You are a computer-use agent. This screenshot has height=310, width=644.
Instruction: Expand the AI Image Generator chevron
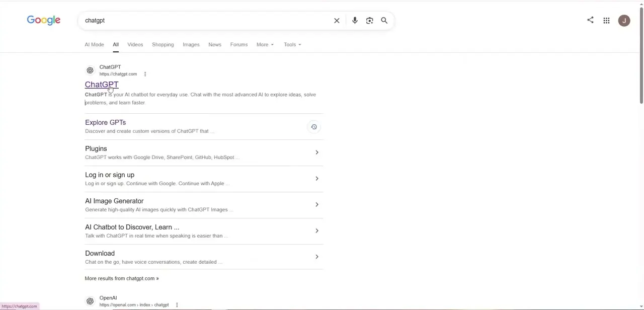(316, 205)
